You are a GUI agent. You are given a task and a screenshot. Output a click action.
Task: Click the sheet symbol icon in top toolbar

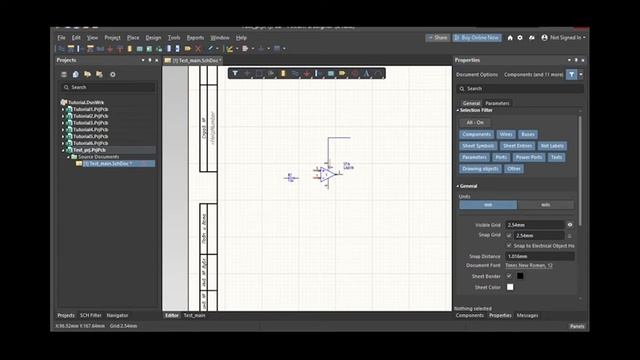click(140, 49)
